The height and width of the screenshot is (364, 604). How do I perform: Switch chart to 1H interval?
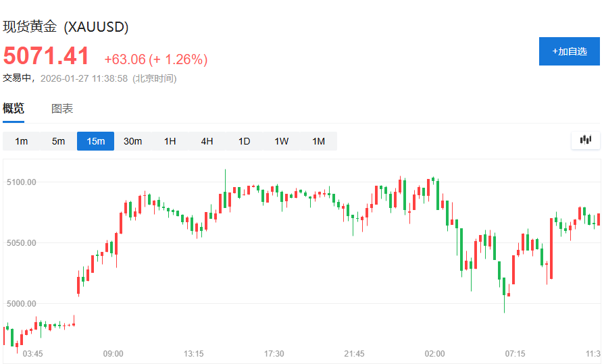coord(170,141)
